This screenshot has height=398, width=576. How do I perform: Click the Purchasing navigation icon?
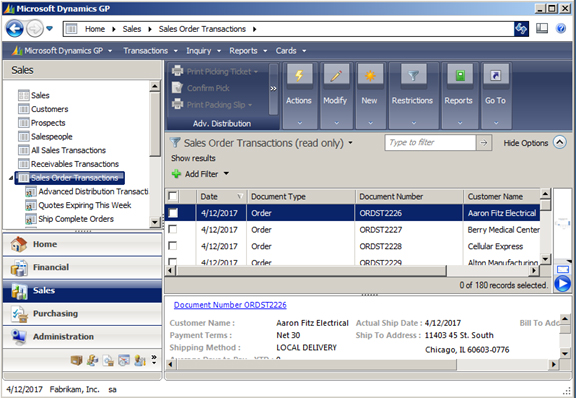[x=19, y=314]
